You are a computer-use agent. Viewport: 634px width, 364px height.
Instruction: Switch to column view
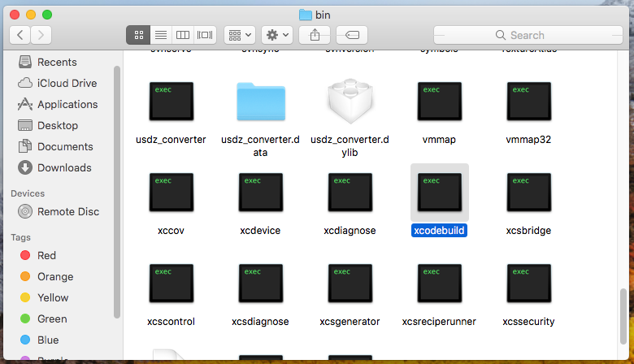click(183, 35)
